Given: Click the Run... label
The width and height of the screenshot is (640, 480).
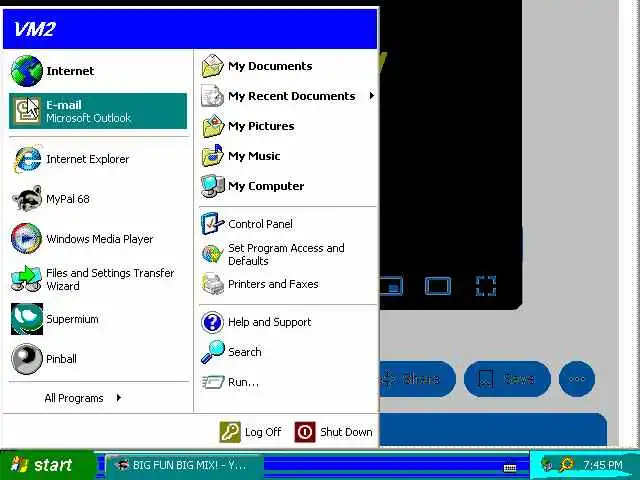Looking at the screenshot, I should coord(243,382).
